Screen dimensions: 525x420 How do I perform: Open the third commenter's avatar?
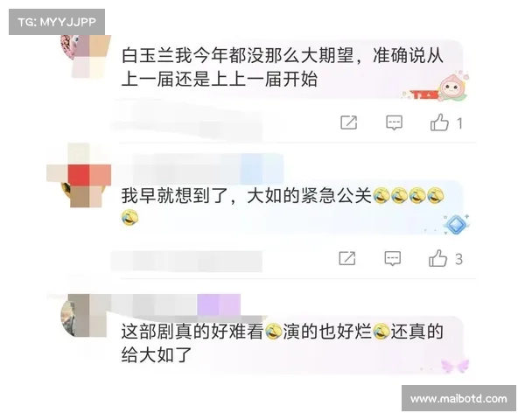(x=84, y=316)
